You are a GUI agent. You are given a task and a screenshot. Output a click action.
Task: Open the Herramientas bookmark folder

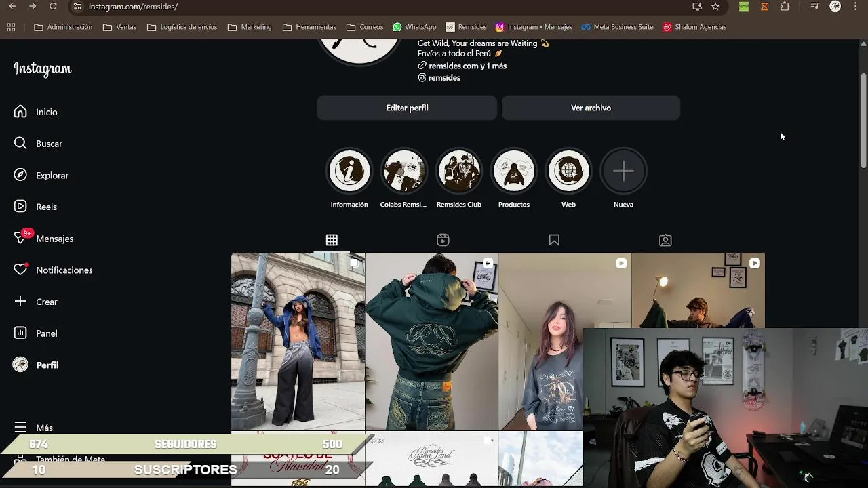coord(309,27)
